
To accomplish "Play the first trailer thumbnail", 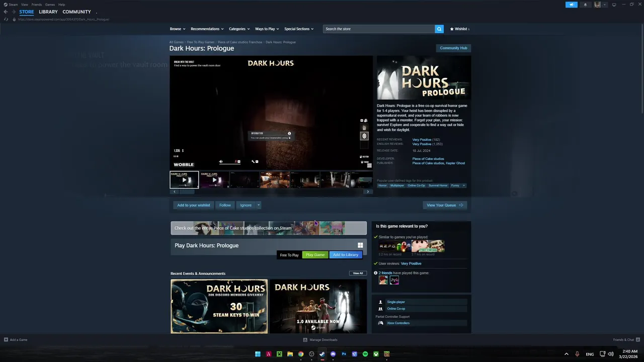I will tap(184, 179).
